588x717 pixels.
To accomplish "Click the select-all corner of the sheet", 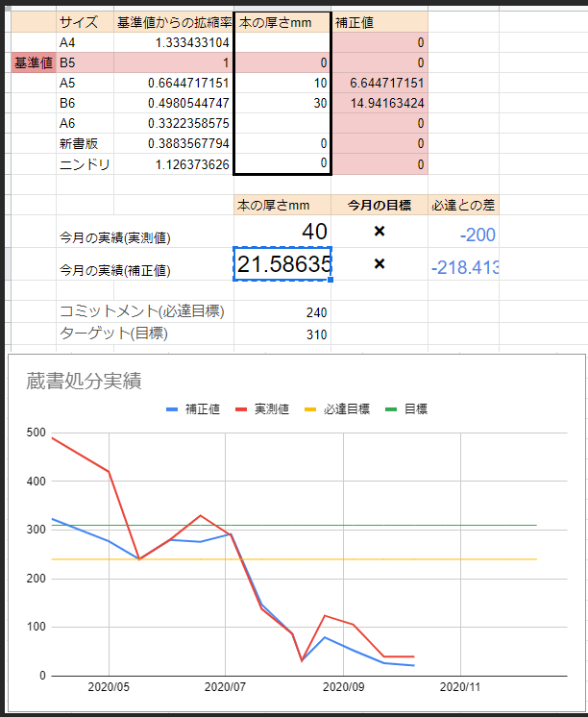I will click(8, 9).
